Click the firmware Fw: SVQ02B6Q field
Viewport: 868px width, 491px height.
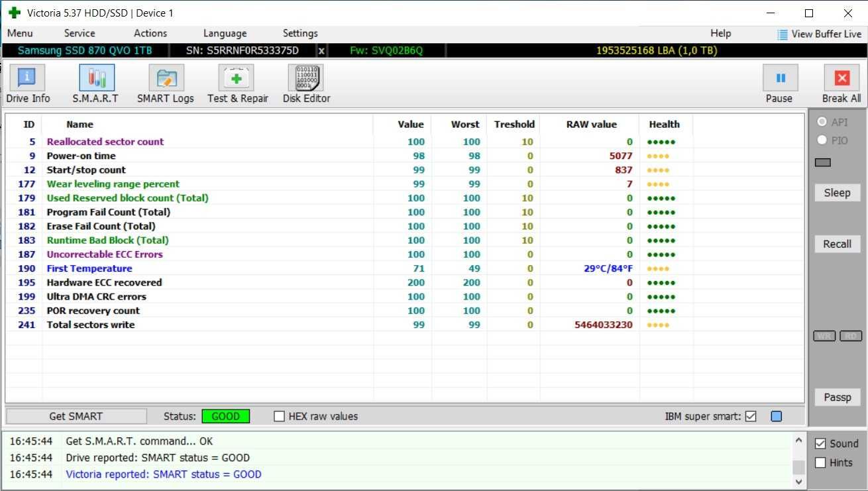386,51
